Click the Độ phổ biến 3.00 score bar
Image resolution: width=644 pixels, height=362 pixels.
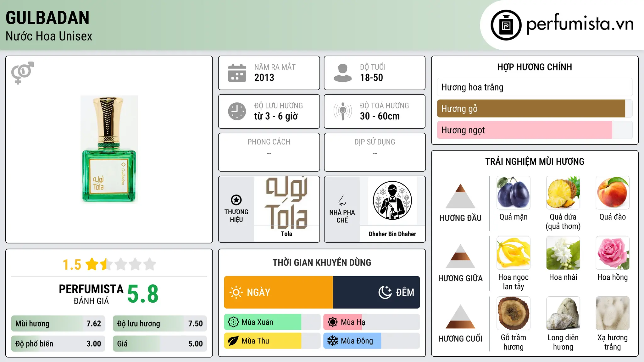point(58,344)
